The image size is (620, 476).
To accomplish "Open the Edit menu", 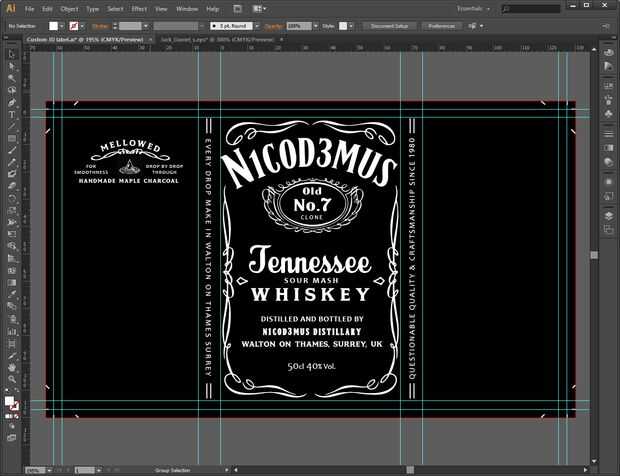I will tap(47, 9).
